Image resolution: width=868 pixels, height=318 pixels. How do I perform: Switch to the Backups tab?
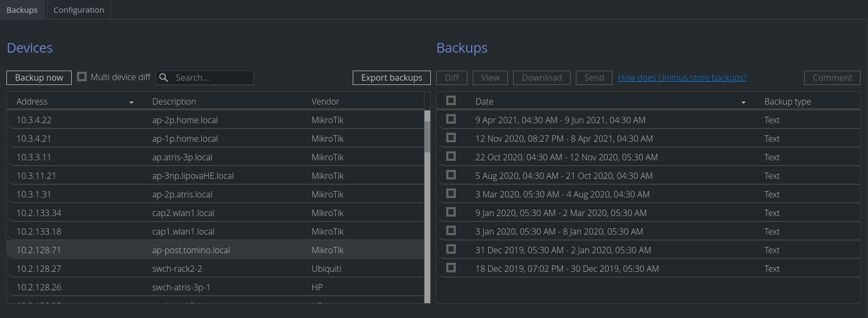coord(22,10)
